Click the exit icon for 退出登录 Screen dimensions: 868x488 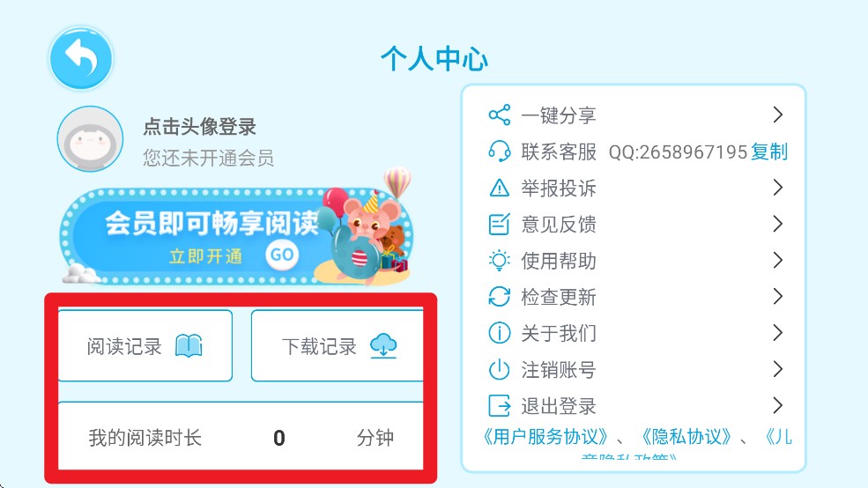pos(500,405)
